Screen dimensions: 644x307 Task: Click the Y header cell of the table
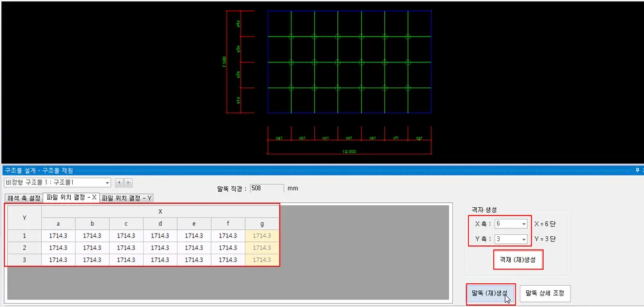[24, 218]
